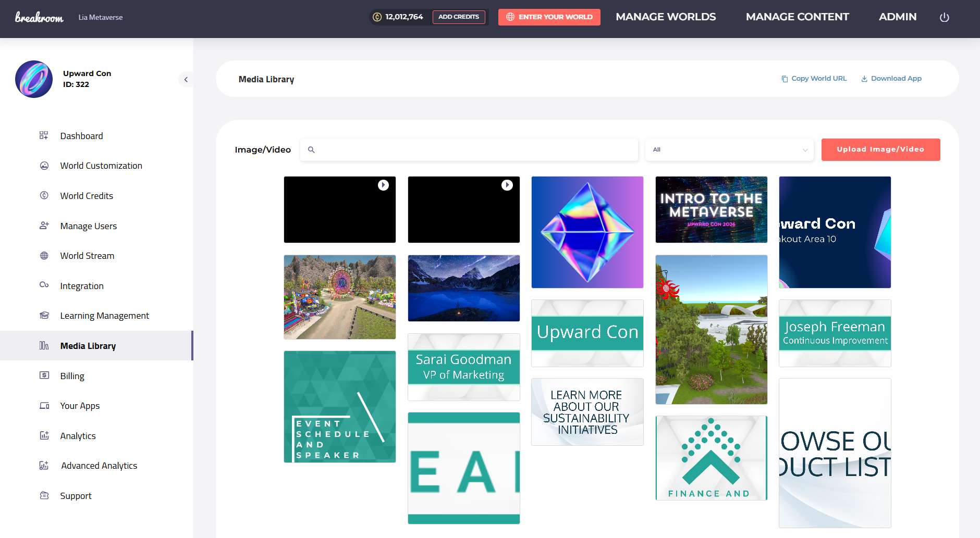980x538 pixels.
Task: Click the Analytics chart icon
Action: click(44, 435)
